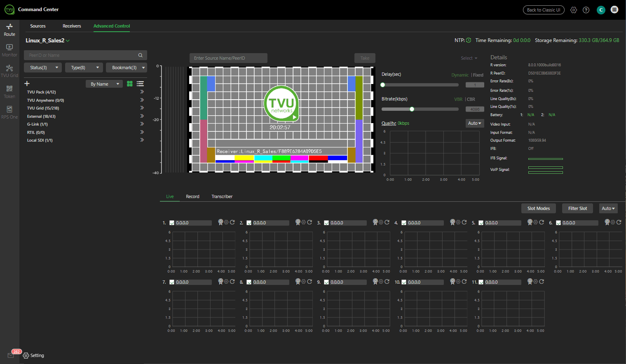Toggle slot 6 checkbox
The width and height of the screenshot is (626, 364).
coord(558,223)
